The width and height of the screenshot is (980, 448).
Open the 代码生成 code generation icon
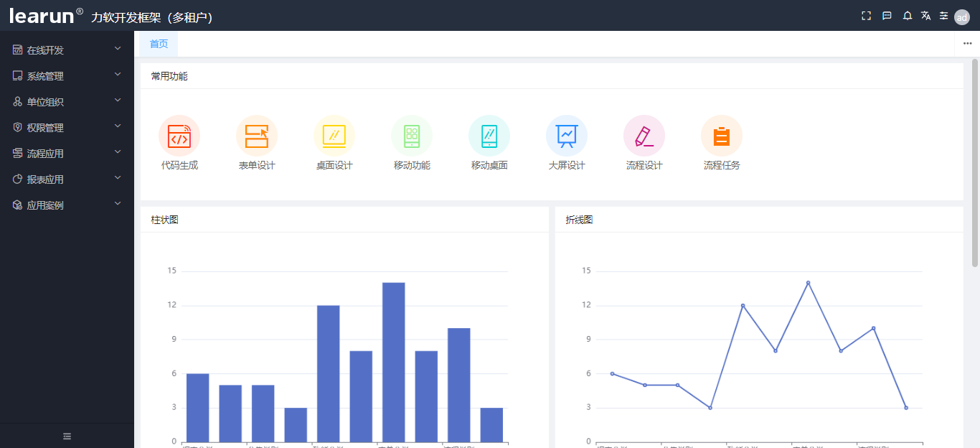point(179,136)
